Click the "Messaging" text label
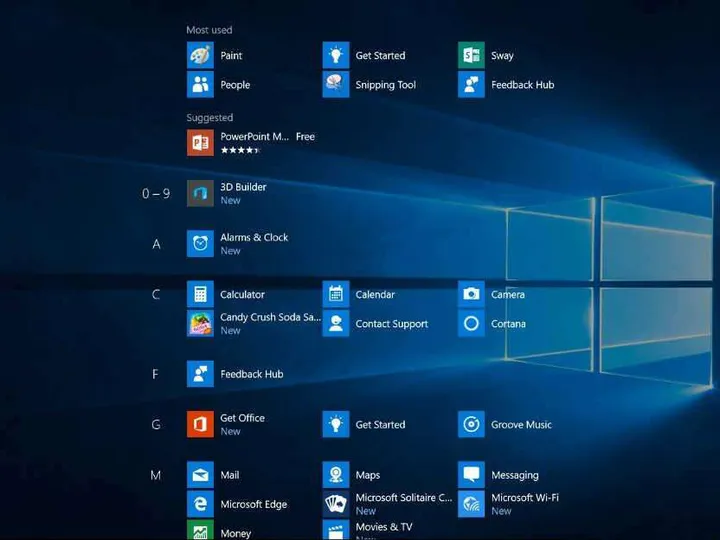 (x=515, y=475)
